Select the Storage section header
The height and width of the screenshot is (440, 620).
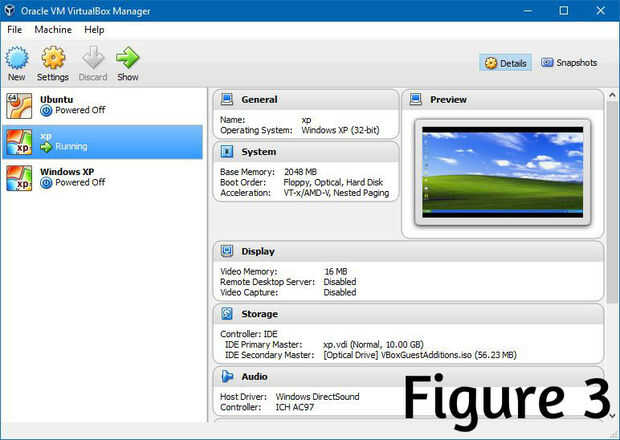pyautogui.click(x=409, y=314)
